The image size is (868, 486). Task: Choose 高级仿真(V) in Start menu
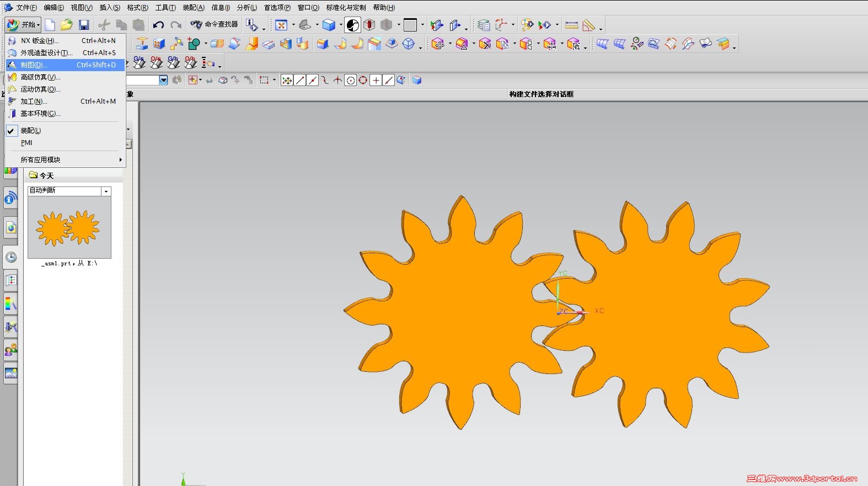[x=66, y=77]
